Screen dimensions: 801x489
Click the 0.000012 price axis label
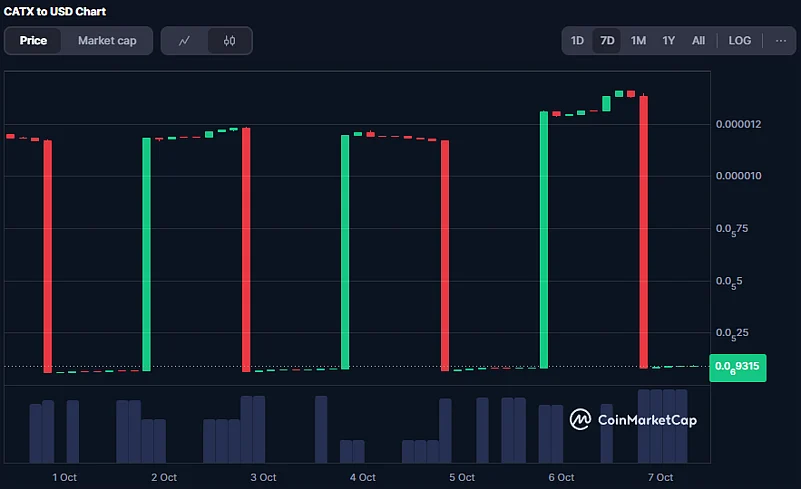tap(738, 124)
